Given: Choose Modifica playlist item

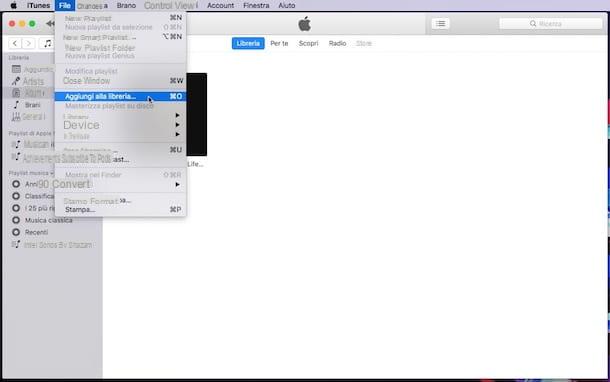Looking at the screenshot, I should pyautogui.click(x=121, y=71).
